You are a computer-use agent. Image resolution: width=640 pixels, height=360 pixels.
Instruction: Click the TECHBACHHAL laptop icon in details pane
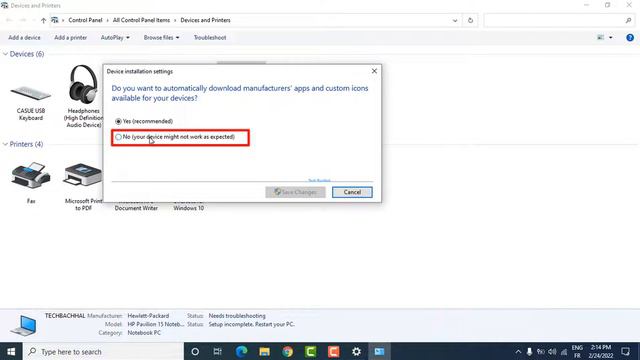(23, 325)
